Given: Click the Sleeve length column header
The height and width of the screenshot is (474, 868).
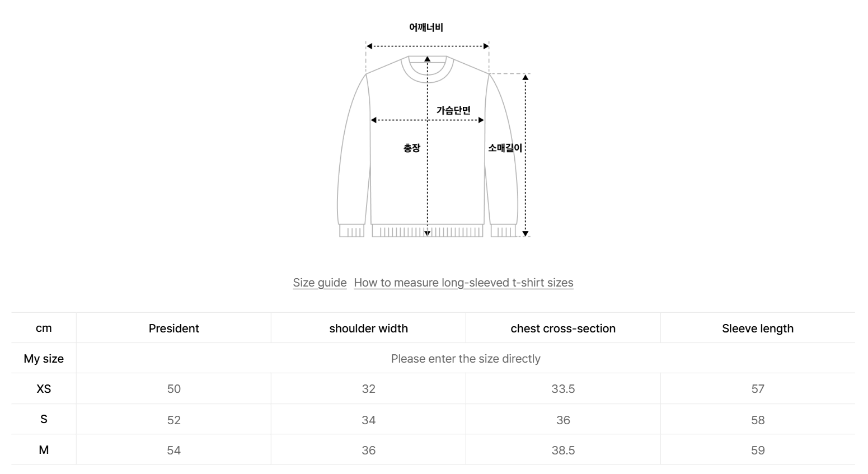Looking at the screenshot, I should pos(758,328).
